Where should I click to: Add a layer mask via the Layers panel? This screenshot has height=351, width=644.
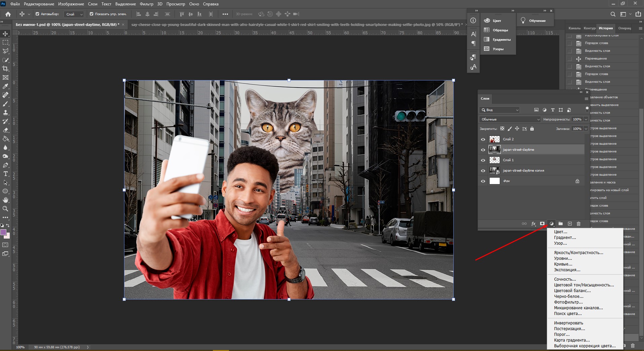coord(542,224)
